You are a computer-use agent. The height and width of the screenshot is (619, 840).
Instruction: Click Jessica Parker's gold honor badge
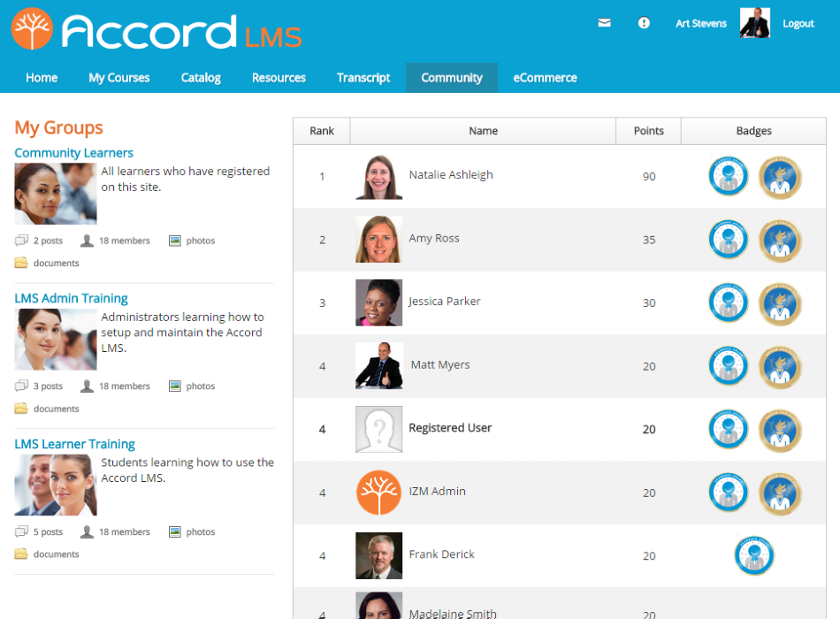780,304
